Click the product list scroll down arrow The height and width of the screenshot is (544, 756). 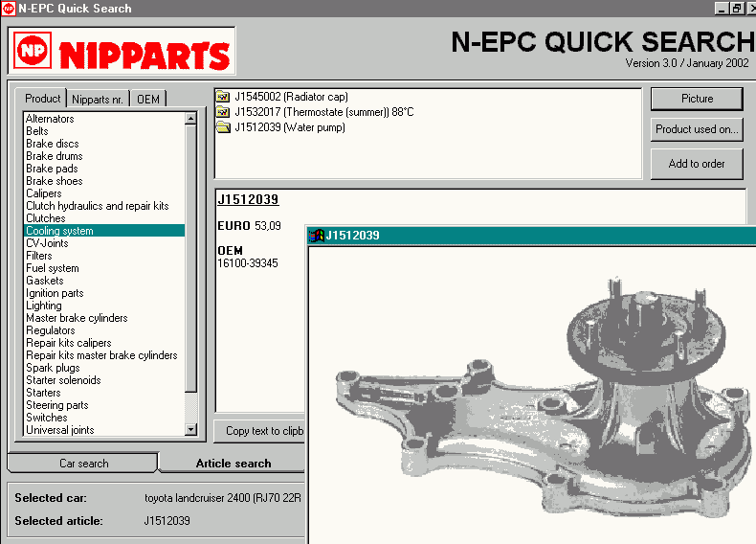(191, 430)
